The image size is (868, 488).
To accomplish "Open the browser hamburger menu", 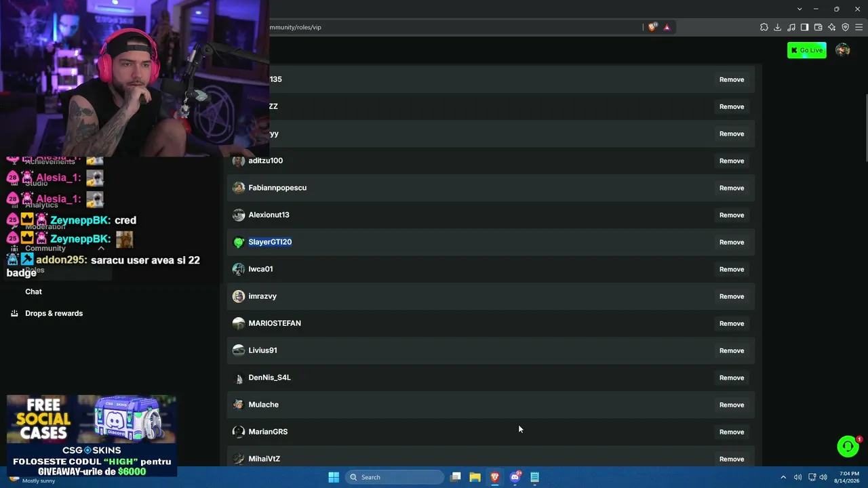I will click(x=859, y=27).
